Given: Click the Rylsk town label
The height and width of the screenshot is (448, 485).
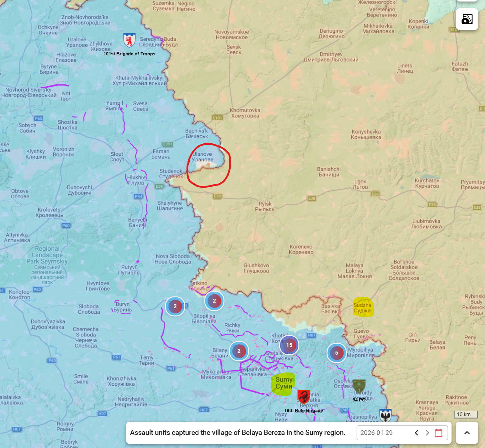Looking at the screenshot, I should pyautogui.click(x=265, y=207).
